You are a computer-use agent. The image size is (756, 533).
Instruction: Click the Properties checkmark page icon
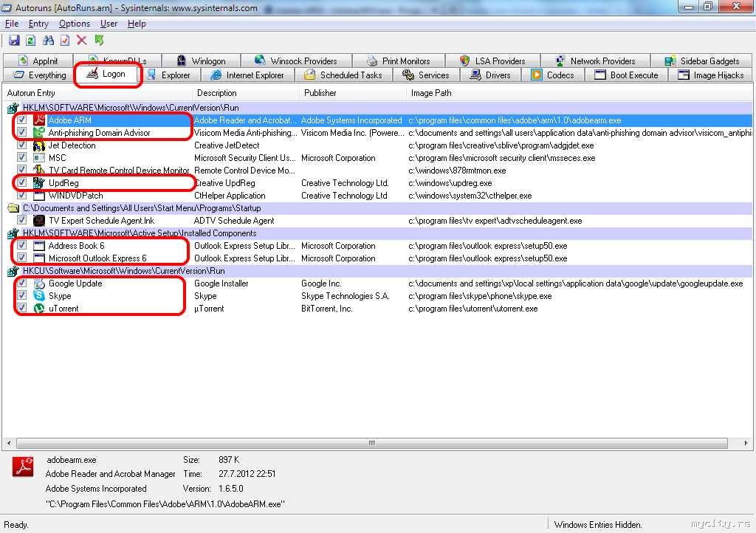pyautogui.click(x=65, y=41)
